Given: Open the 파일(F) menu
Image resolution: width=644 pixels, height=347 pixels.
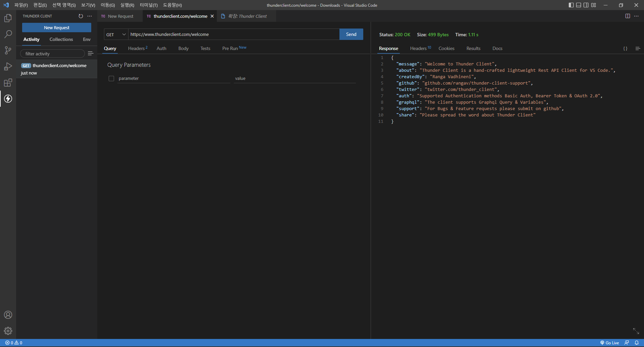Looking at the screenshot, I should pyautogui.click(x=21, y=5).
